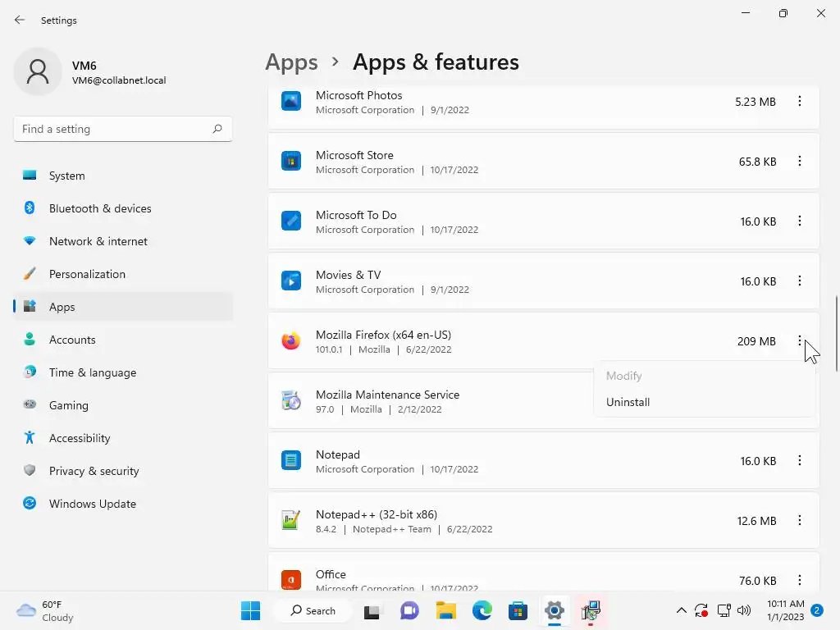The image size is (840, 630).
Task: Open more options for Movies & TV
Action: point(799,281)
